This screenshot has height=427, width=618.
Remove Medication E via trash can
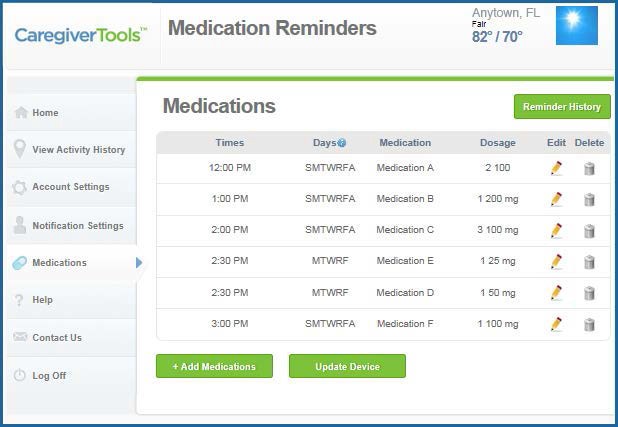point(589,262)
